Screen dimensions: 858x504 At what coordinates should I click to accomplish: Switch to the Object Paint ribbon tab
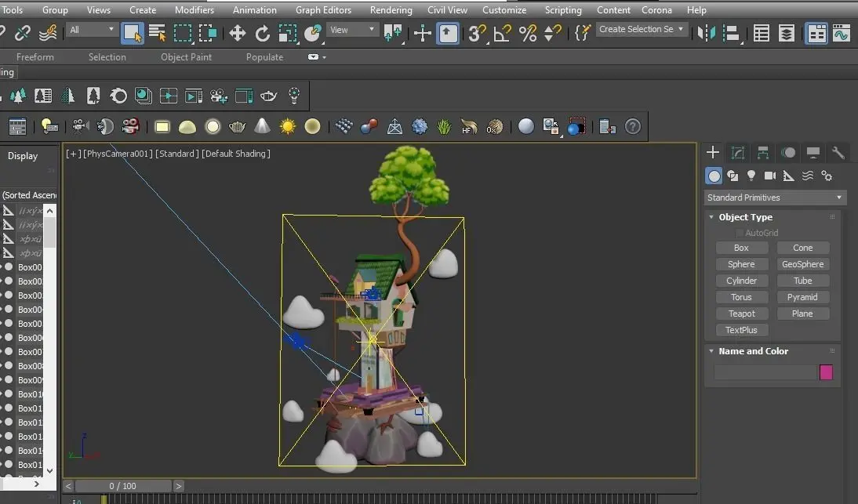[186, 57]
